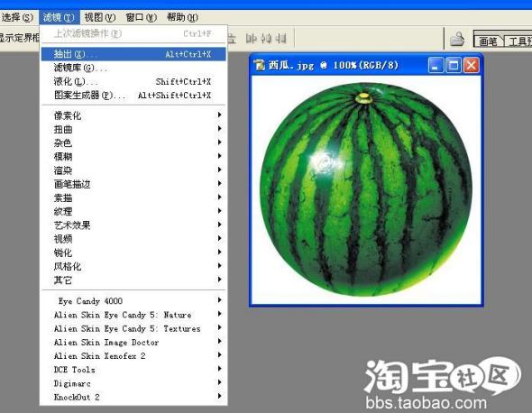Open the 帮助 (Help) menu

182,17
